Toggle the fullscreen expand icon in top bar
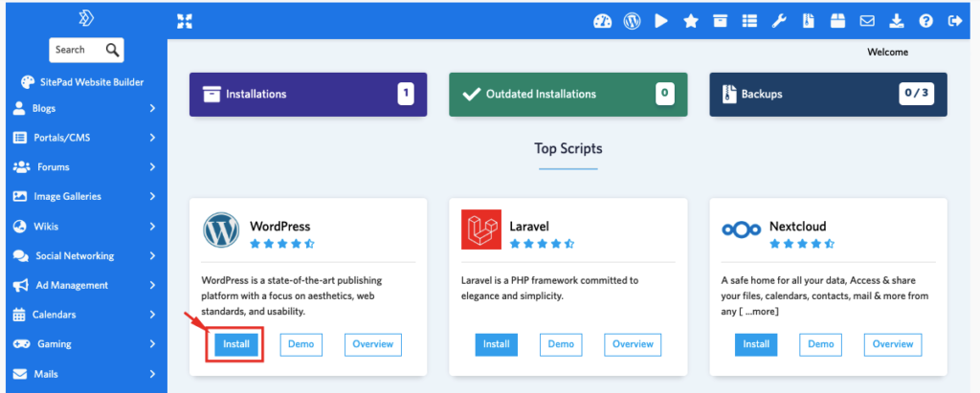980x393 pixels. [185, 21]
